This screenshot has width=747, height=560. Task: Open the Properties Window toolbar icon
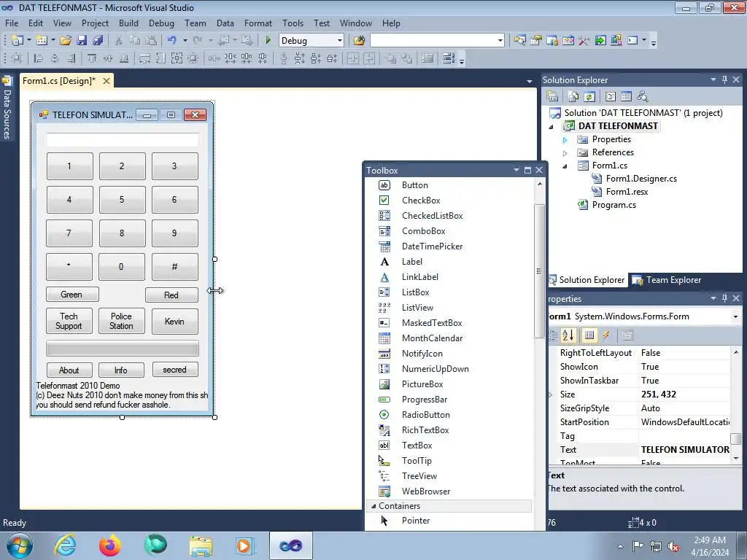click(x=536, y=41)
